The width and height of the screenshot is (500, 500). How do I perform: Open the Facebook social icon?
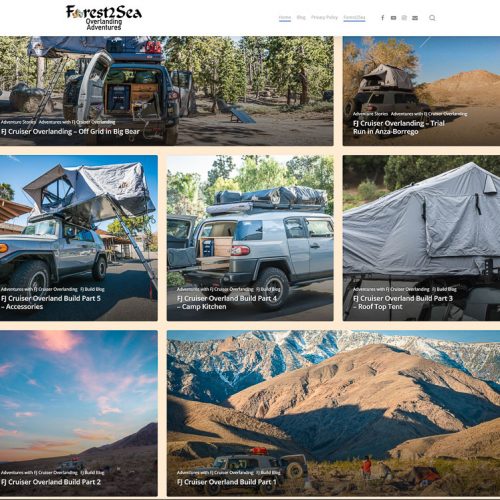click(x=383, y=18)
